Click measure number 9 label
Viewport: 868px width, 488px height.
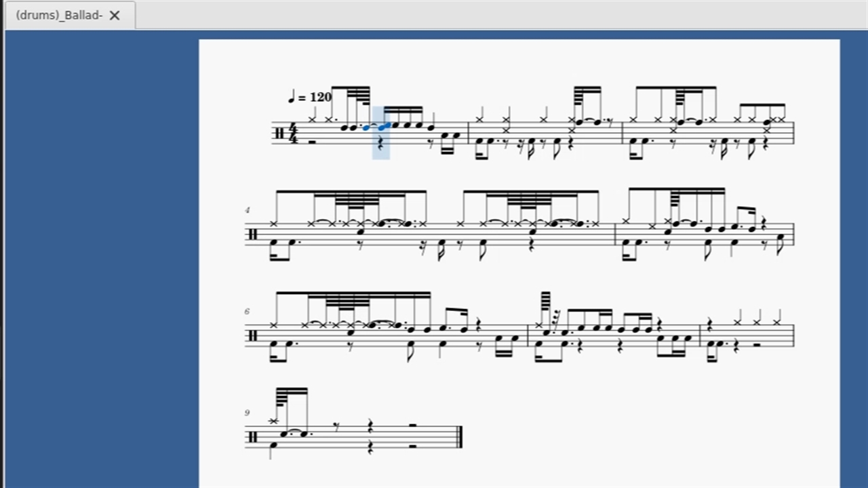[x=248, y=413]
